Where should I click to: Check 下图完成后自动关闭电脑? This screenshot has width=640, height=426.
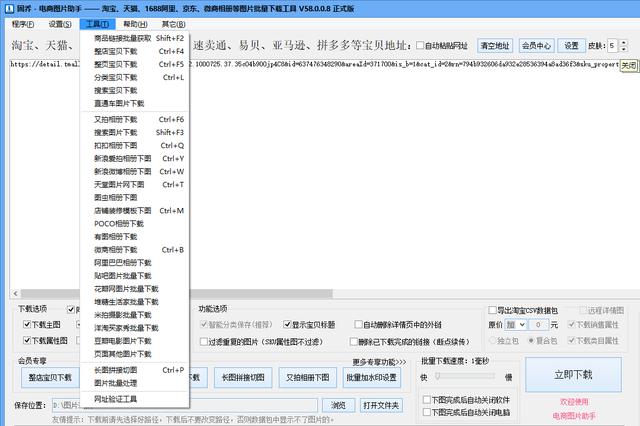coord(427,413)
